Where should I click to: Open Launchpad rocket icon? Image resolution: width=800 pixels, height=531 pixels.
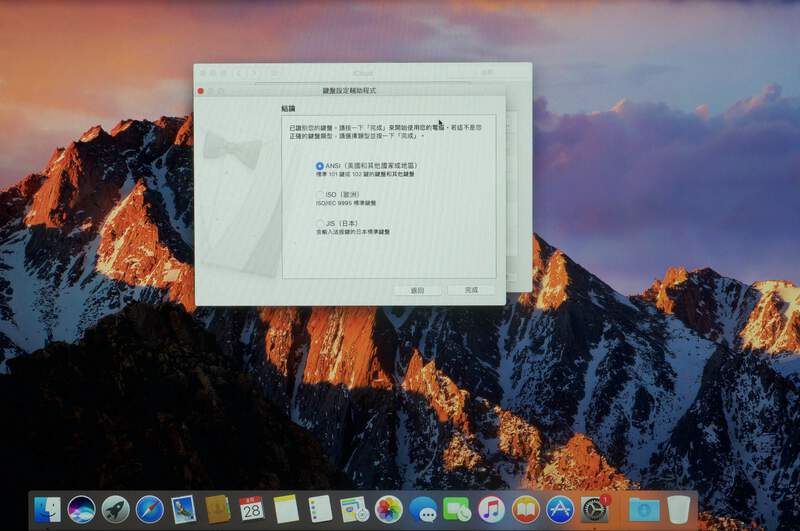coord(116,510)
